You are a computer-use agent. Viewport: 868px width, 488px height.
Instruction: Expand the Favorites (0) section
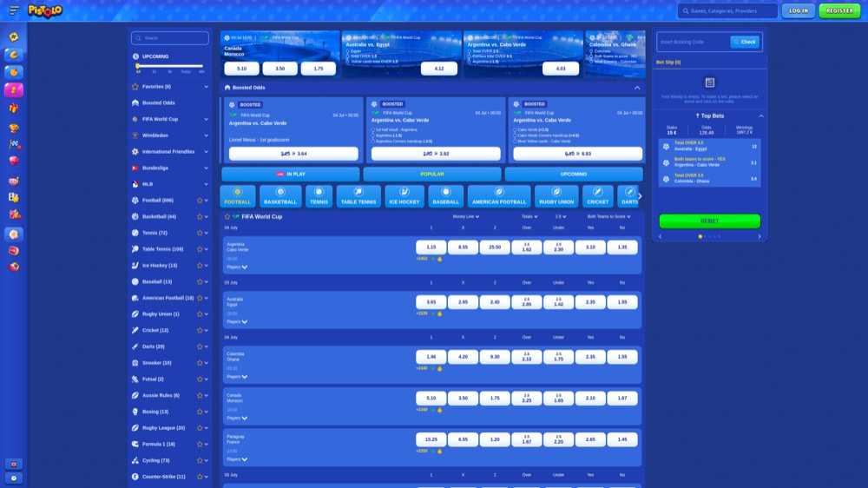[206, 87]
